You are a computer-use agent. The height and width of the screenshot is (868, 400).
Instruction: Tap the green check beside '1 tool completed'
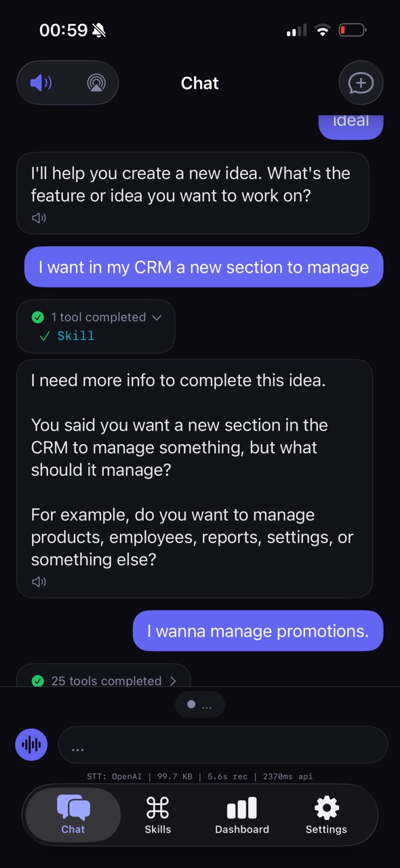tap(38, 317)
